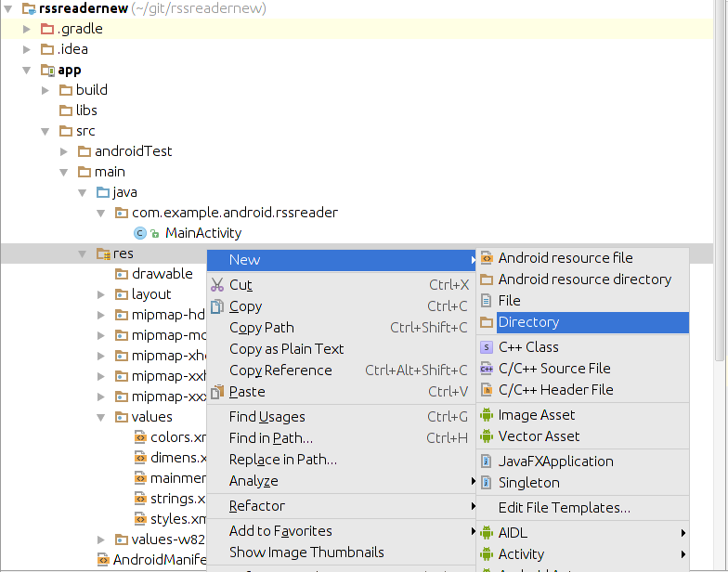Open the AIDL submenu
The height and width of the screenshot is (572, 728).
[583, 533]
